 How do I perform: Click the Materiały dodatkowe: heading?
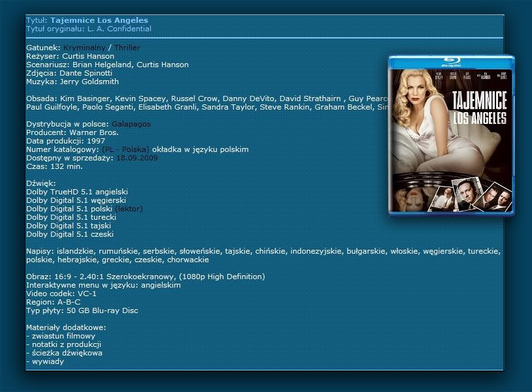coord(66,327)
